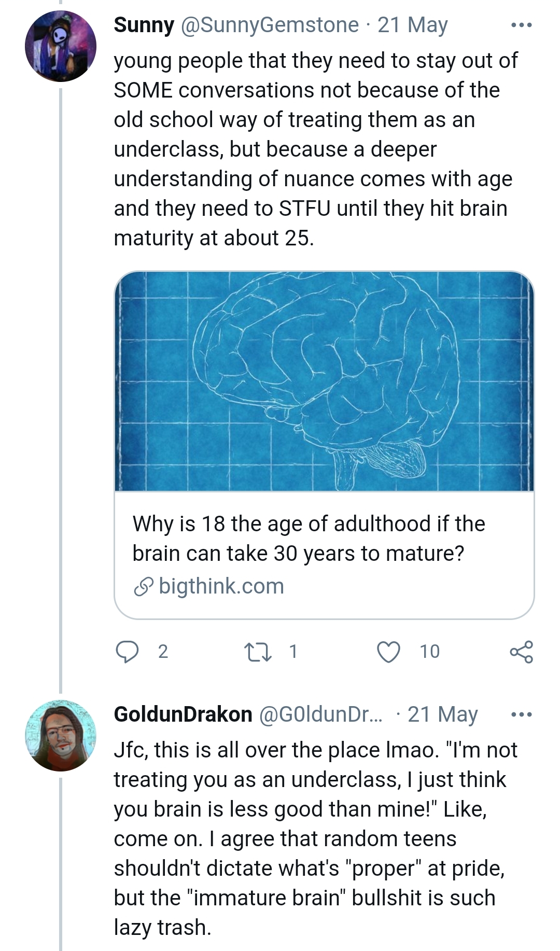The image size is (560, 951).
Task: Share Sunny's tweet
Action: tap(521, 652)
